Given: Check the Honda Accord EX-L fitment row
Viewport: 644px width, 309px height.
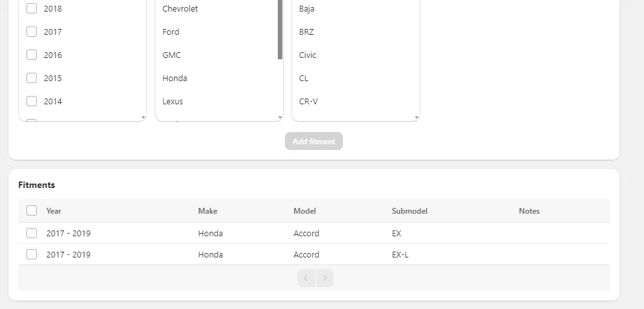Looking at the screenshot, I should pos(32,254).
